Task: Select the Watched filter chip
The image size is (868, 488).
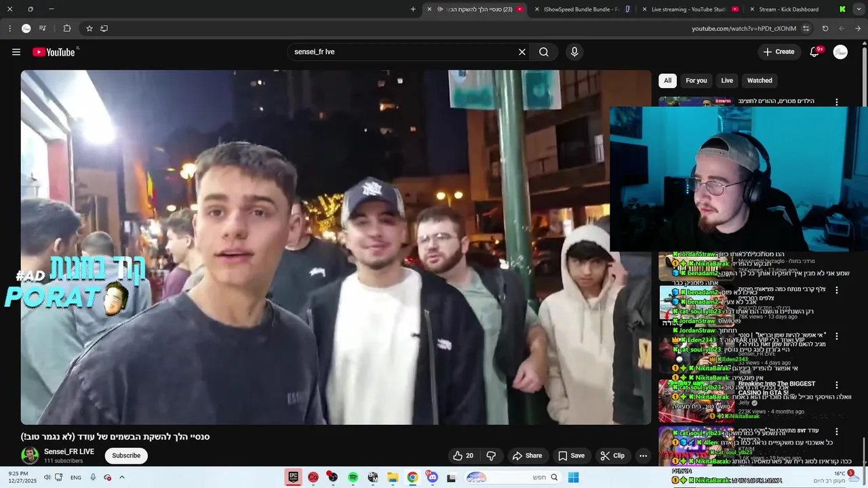Action: (x=759, y=81)
